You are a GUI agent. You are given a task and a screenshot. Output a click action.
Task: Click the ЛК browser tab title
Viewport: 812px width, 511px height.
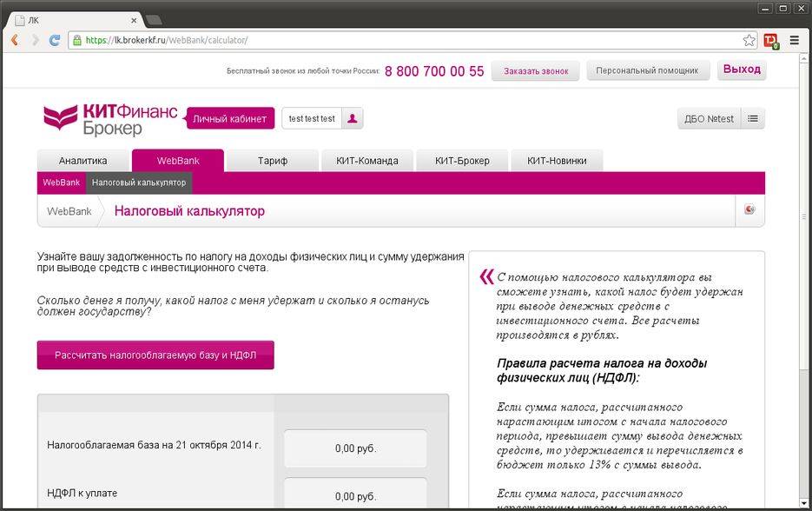[x=33, y=20]
